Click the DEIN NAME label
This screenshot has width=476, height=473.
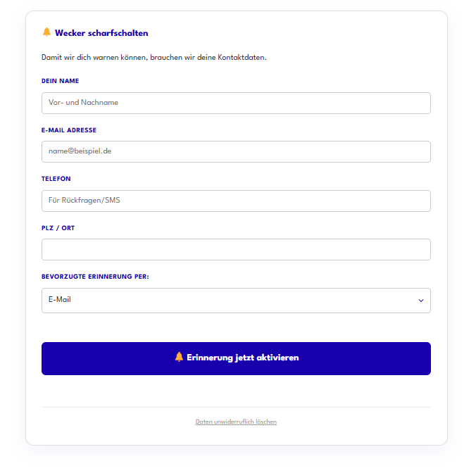[61, 81]
